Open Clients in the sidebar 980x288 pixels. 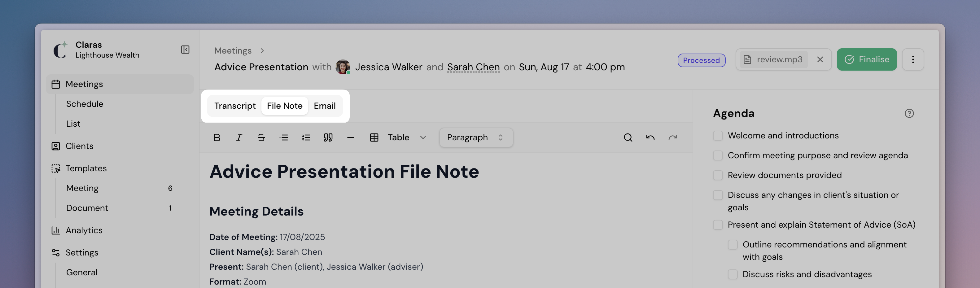point(79,146)
